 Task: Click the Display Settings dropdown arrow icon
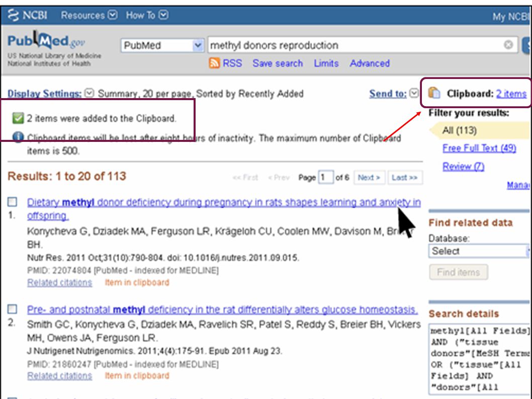89,93
